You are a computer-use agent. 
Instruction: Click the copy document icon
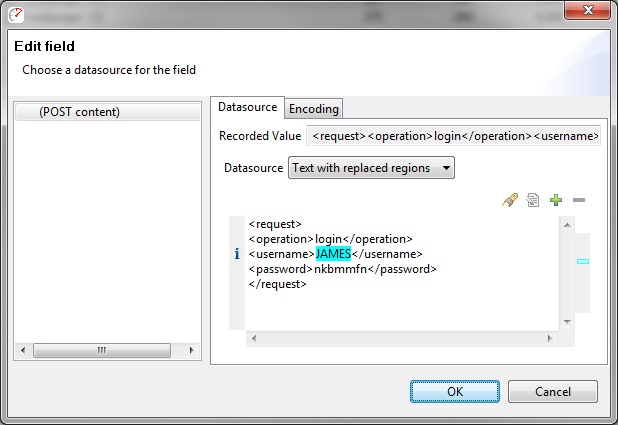point(532,200)
